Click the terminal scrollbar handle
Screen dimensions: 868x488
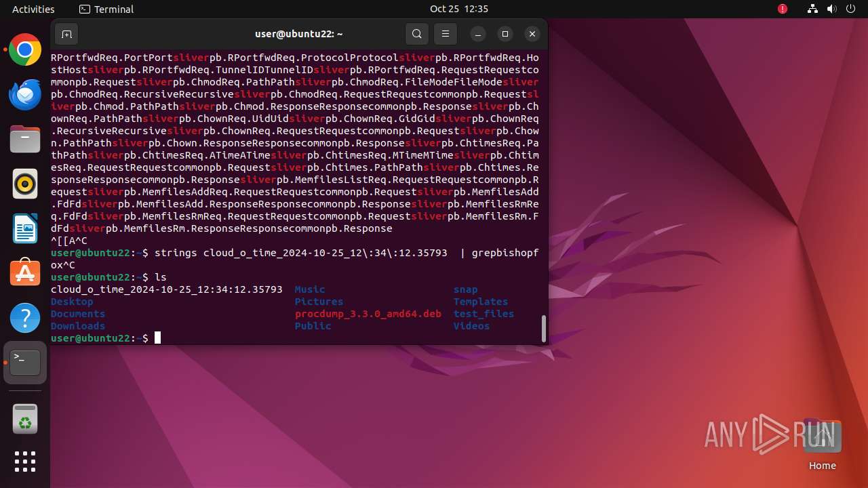click(x=543, y=328)
